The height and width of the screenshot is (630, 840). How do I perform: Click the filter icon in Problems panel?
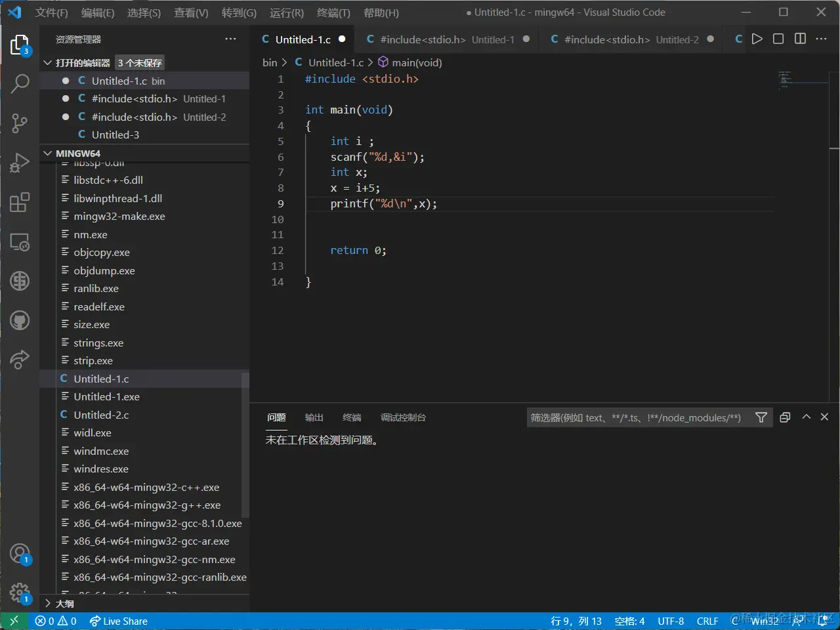click(761, 417)
